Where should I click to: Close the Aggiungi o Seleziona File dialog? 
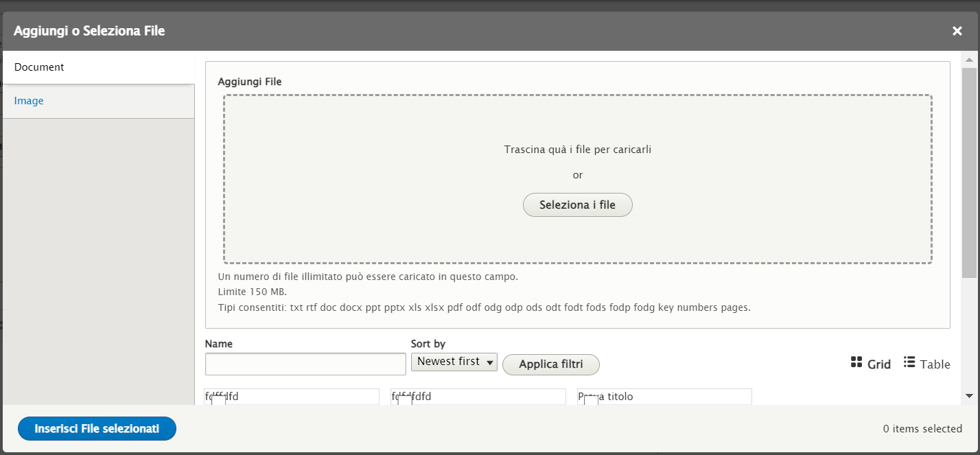click(x=957, y=31)
